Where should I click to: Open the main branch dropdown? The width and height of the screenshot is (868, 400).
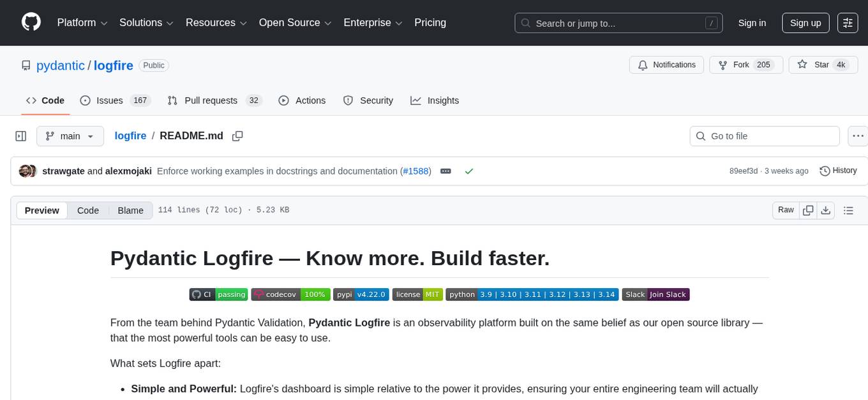(x=70, y=136)
